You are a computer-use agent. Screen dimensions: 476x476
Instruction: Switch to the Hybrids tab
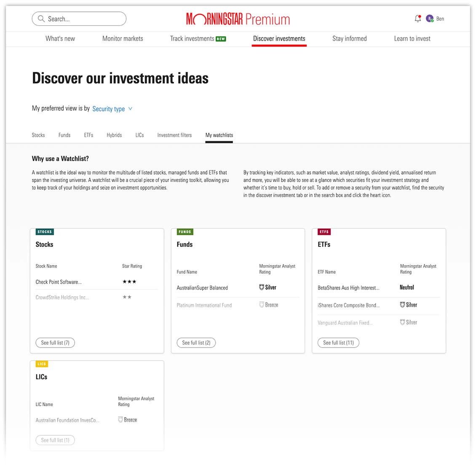114,135
